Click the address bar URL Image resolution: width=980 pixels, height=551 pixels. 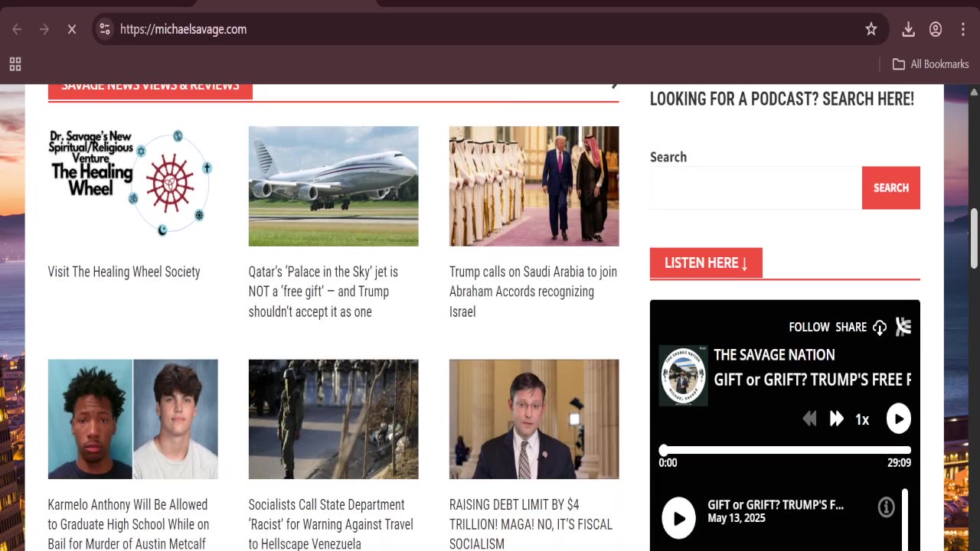(183, 29)
